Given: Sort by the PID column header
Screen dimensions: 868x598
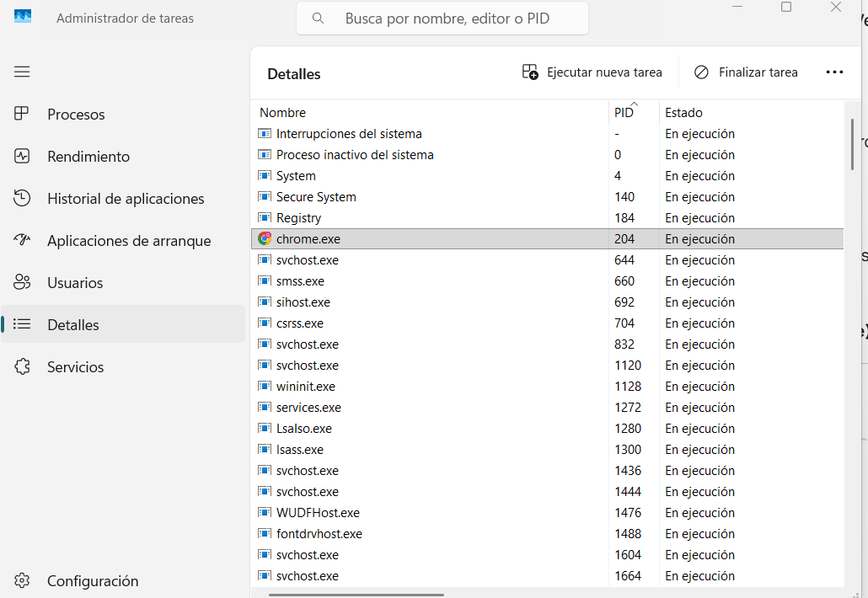Looking at the screenshot, I should click(x=624, y=112).
